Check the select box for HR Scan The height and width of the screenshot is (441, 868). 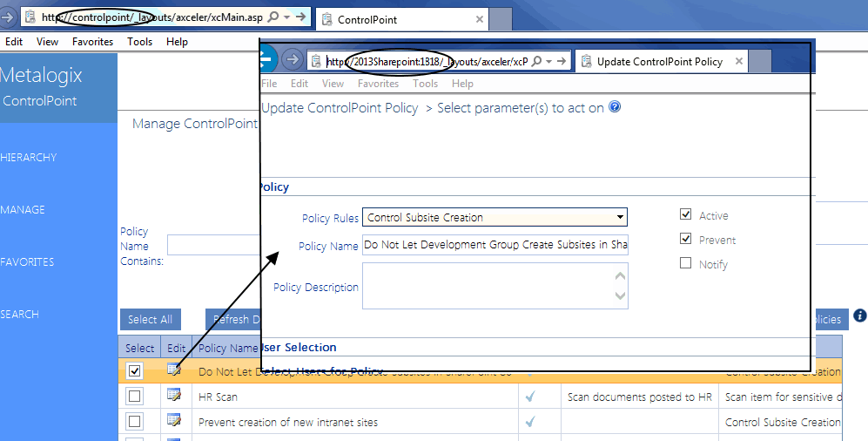[134, 397]
